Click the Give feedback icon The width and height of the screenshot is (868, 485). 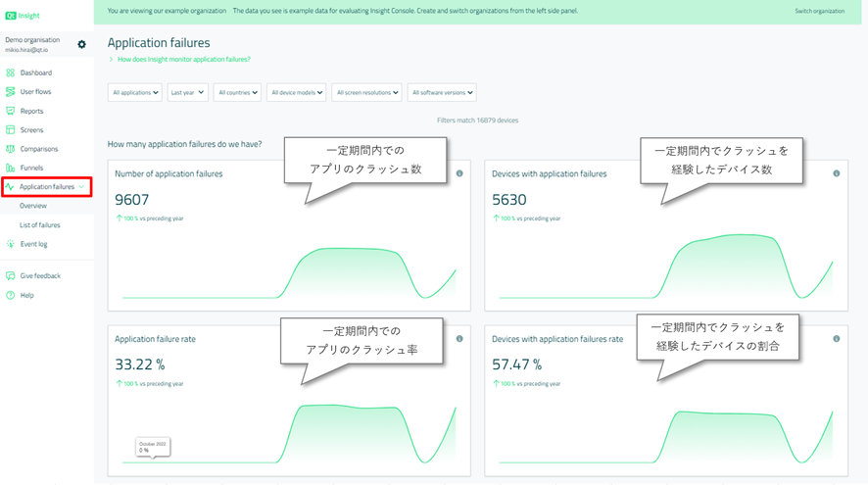click(x=11, y=276)
